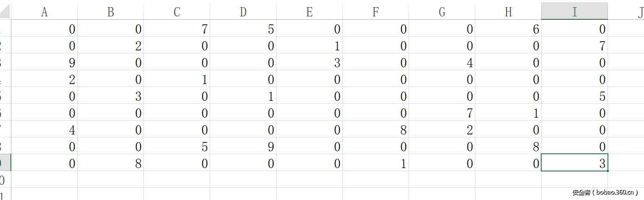Select cell I5 with value 5
Screen dimensions: 644x200
[574, 96]
